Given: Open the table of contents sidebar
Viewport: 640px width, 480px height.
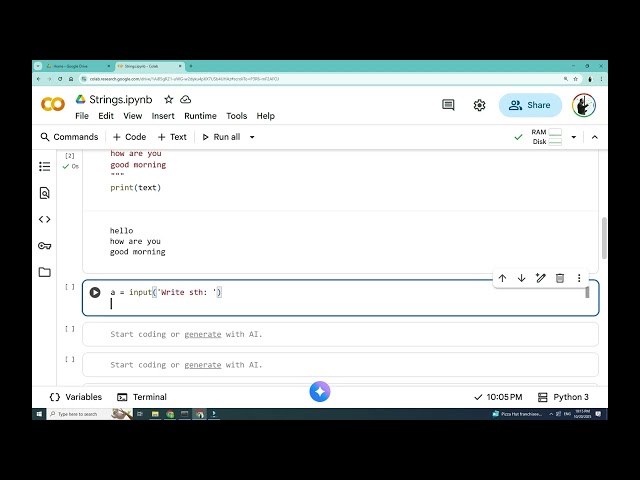Looking at the screenshot, I should pyautogui.click(x=44, y=166).
